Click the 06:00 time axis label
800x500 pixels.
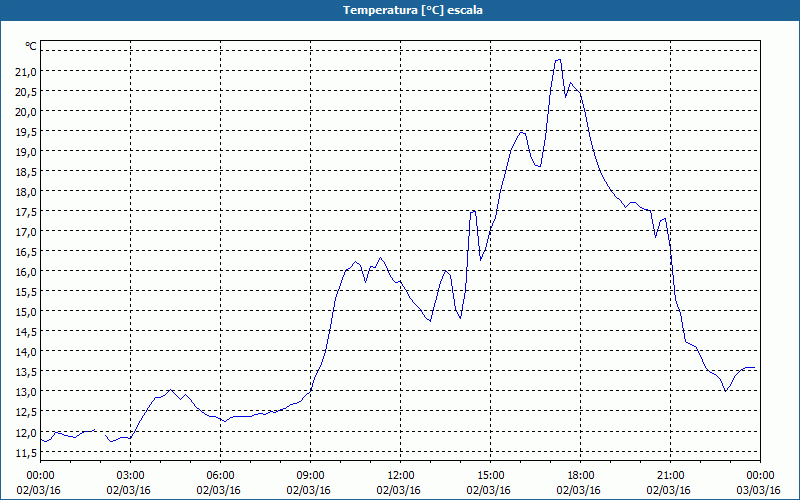pos(220,476)
